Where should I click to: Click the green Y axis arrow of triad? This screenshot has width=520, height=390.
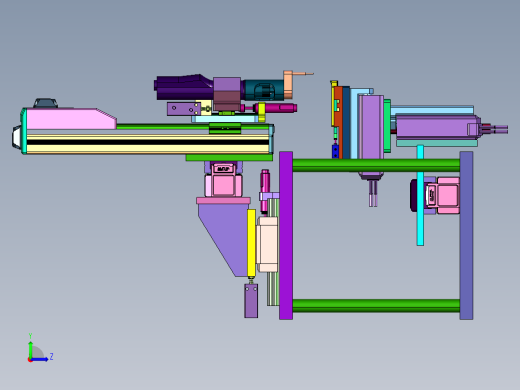pyautogui.click(x=30, y=349)
